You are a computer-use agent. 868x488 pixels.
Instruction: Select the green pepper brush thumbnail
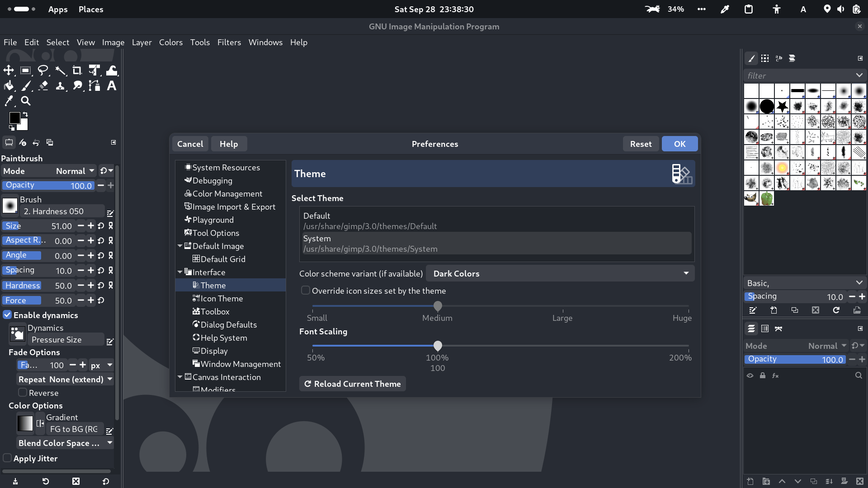click(767, 198)
